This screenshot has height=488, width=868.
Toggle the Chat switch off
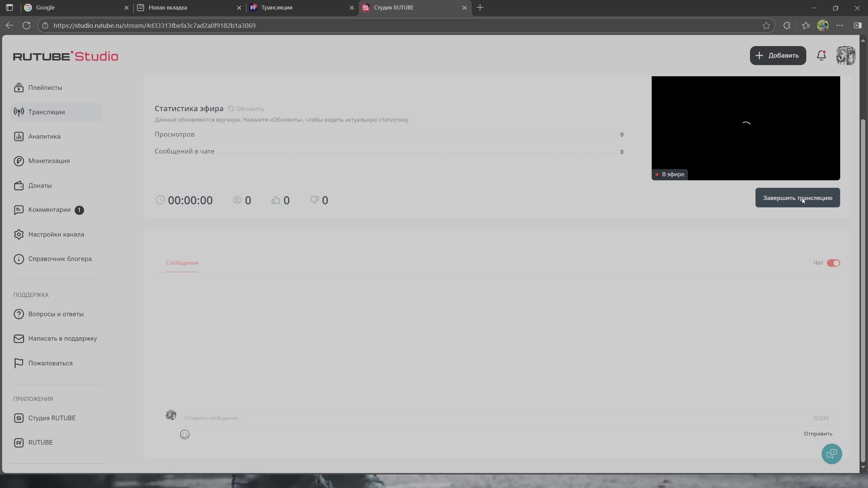(x=833, y=263)
